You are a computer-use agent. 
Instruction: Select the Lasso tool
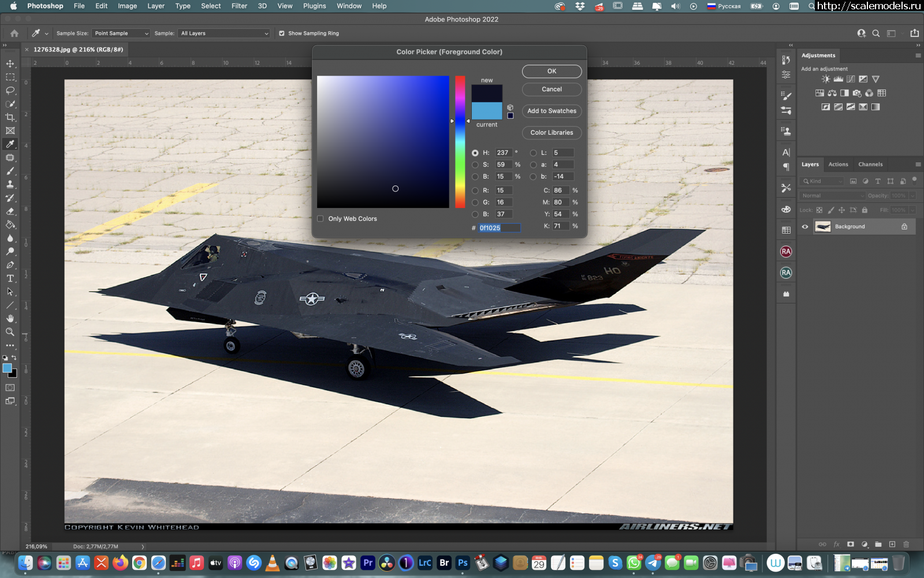click(x=10, y=90)
